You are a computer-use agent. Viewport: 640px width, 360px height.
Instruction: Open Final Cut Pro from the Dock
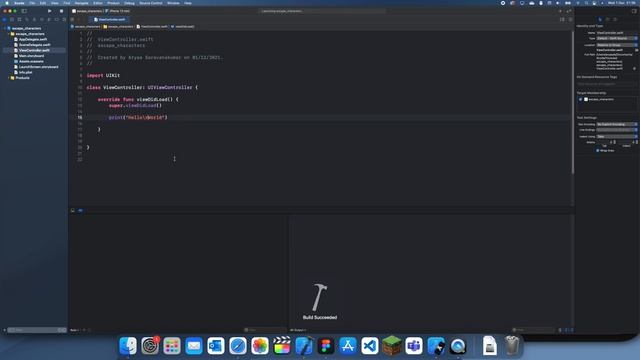click(282, 346)
